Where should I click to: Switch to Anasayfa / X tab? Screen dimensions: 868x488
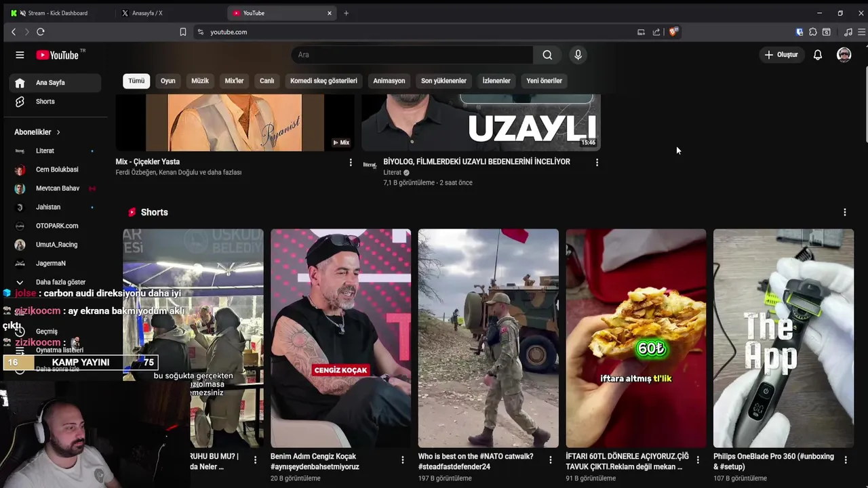click(x=147, y=13)
